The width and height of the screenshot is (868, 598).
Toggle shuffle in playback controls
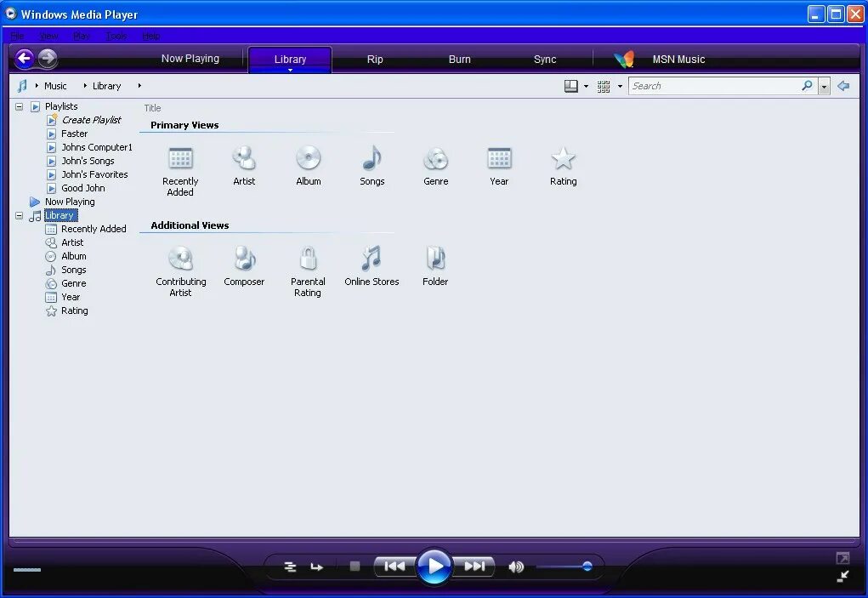290,567
